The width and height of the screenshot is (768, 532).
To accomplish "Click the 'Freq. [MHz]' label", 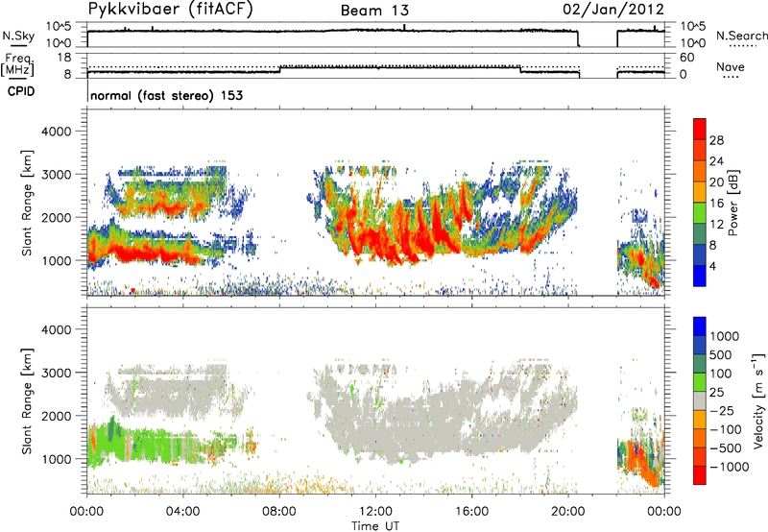I will tap(17, 65).
